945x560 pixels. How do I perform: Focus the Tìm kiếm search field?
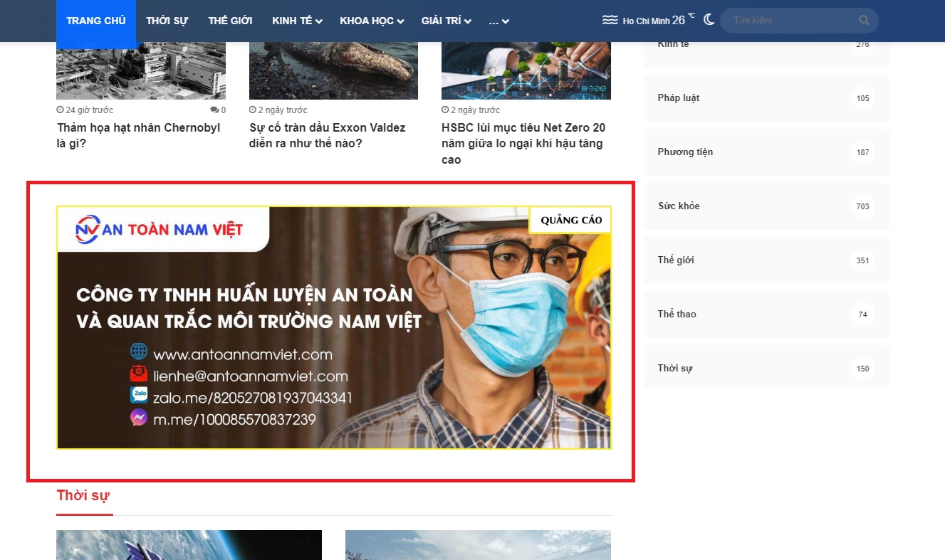tap(799, 20)
